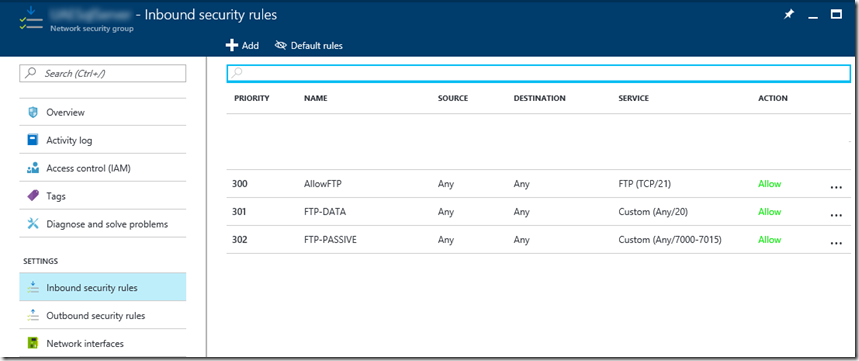The image size is (859, 361).
Task: Toggle Default rules visibility
Action: tap(309, 45)
